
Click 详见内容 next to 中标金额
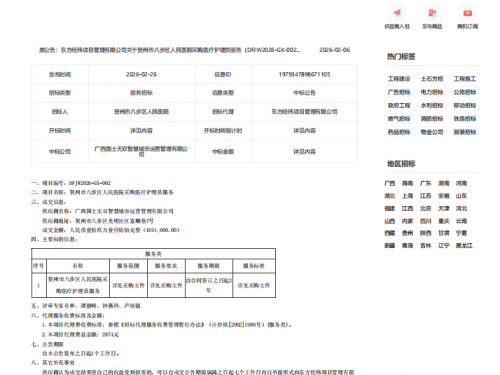(304, 152)
